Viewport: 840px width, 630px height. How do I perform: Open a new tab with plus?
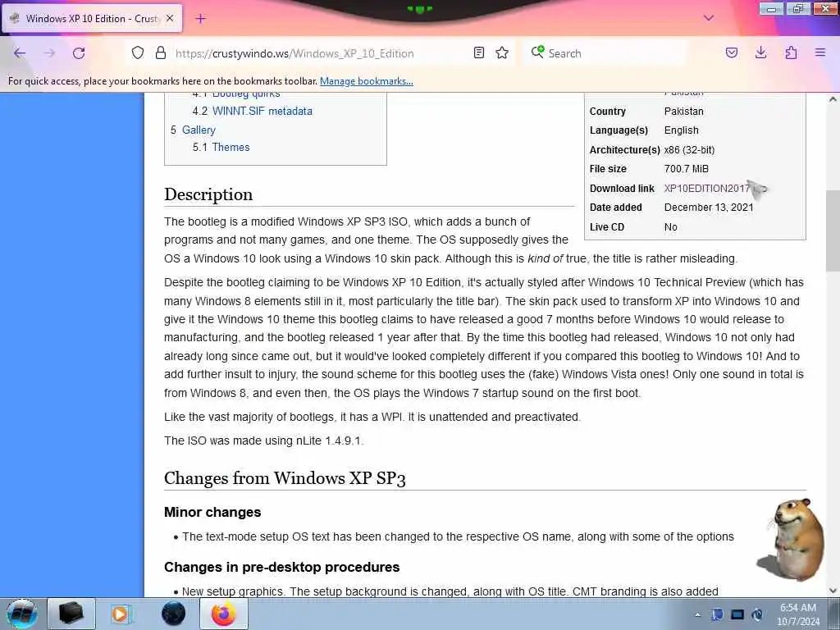point(200,19)
